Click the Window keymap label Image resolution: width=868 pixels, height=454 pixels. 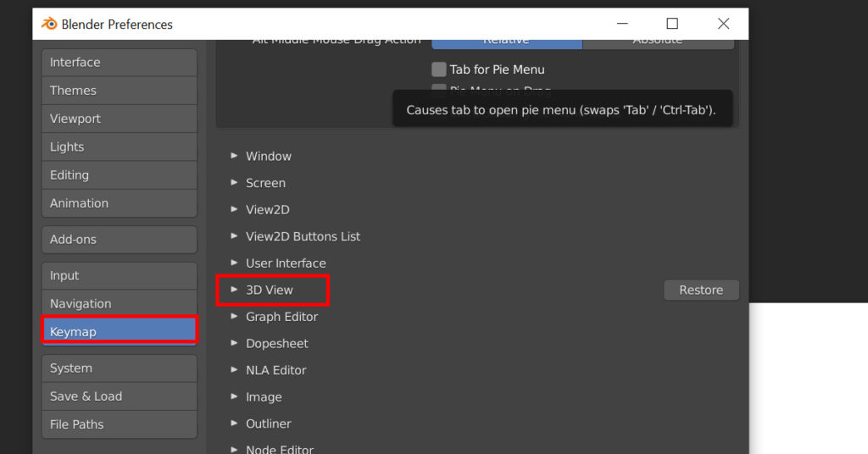pos(269,156)
